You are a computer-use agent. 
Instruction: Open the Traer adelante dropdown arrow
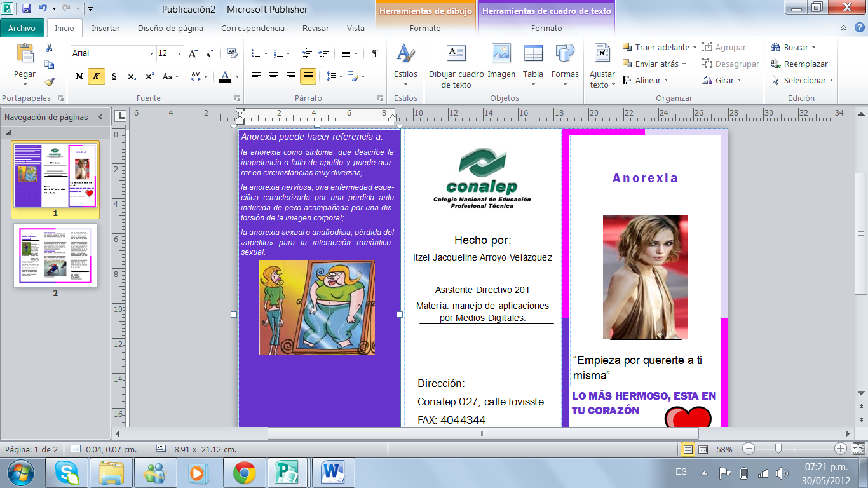click(695, 48)
